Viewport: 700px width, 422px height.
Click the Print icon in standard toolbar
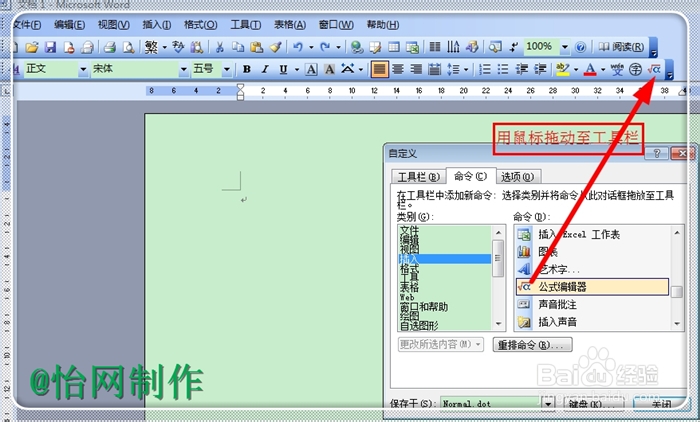[109, 47]
